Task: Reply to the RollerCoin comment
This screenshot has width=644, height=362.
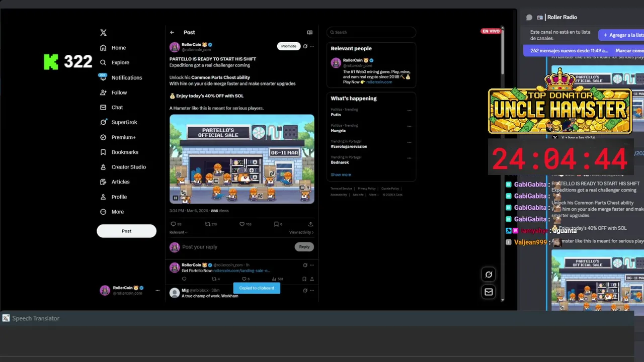Action: tap(184, 279)
